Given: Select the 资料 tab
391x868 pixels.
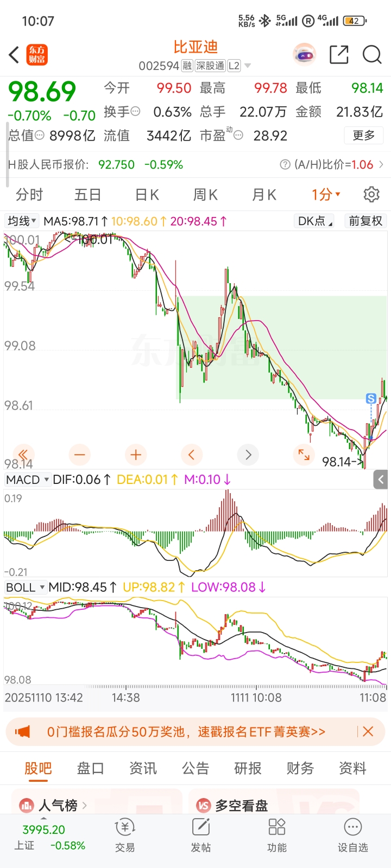Looking at the screenshot, I should (352, 768).
